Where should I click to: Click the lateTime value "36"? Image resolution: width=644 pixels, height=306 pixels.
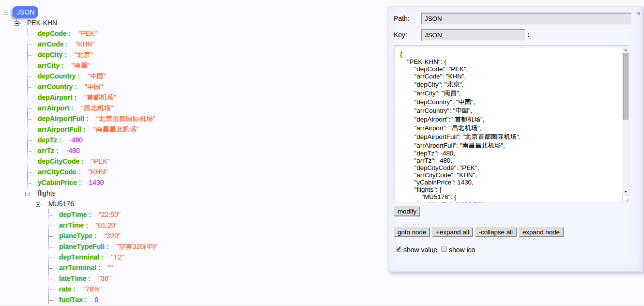(105, 278)
